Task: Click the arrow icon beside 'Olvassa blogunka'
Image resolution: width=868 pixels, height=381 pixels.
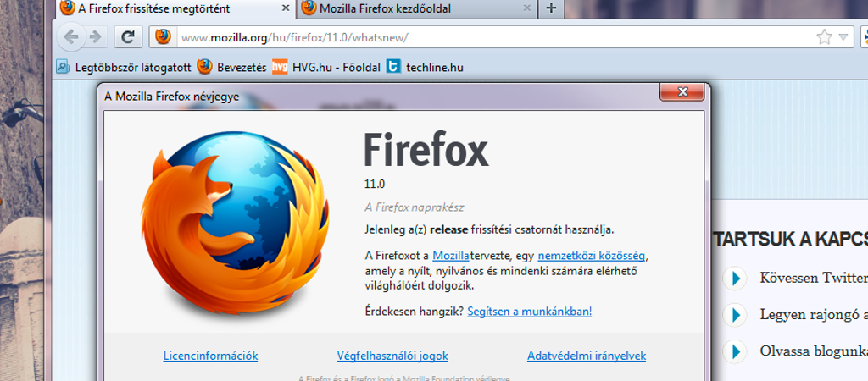Action: [x=735, y=351]
